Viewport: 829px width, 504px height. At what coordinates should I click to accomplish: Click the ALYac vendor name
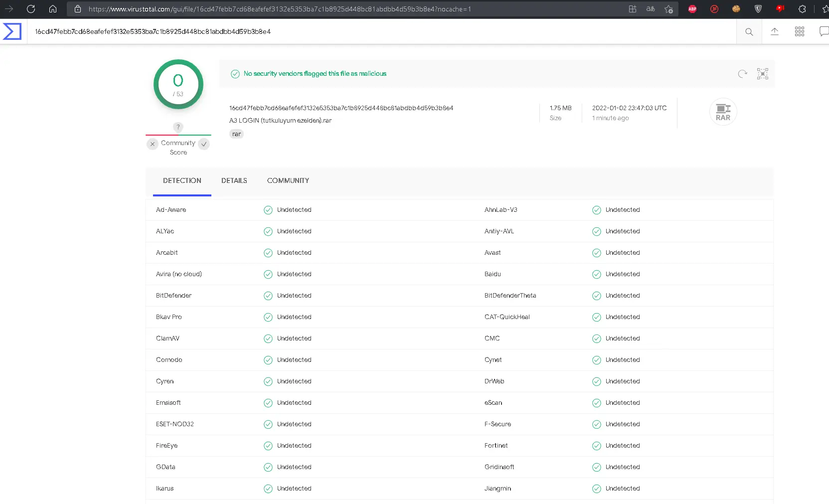pyautogui.click(x=165, y=231)
